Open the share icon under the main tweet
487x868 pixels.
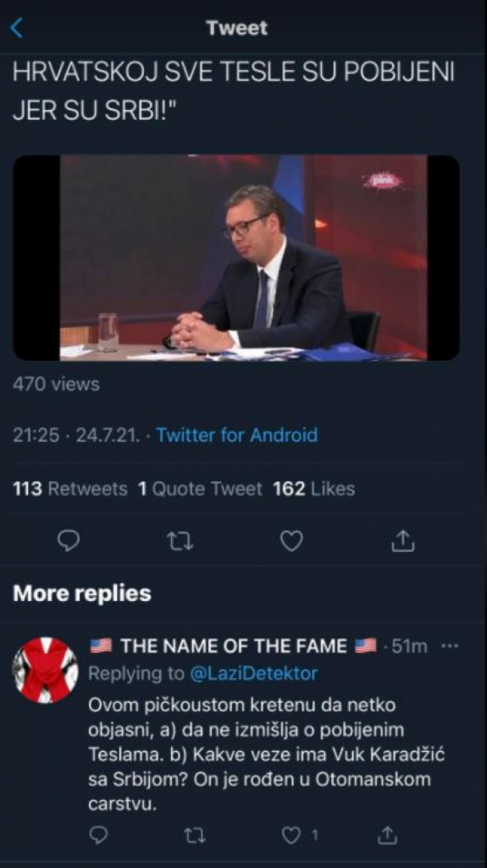pyautogui.click(x=403, y=540)
